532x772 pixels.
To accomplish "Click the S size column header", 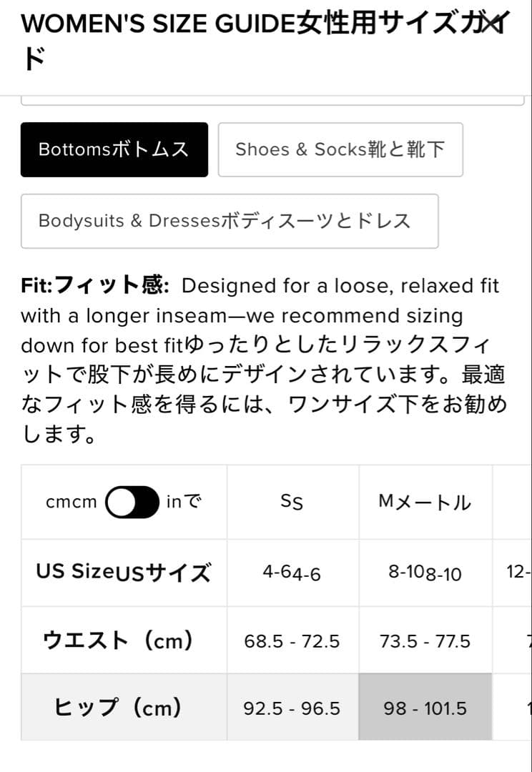I will click(290, 502).
